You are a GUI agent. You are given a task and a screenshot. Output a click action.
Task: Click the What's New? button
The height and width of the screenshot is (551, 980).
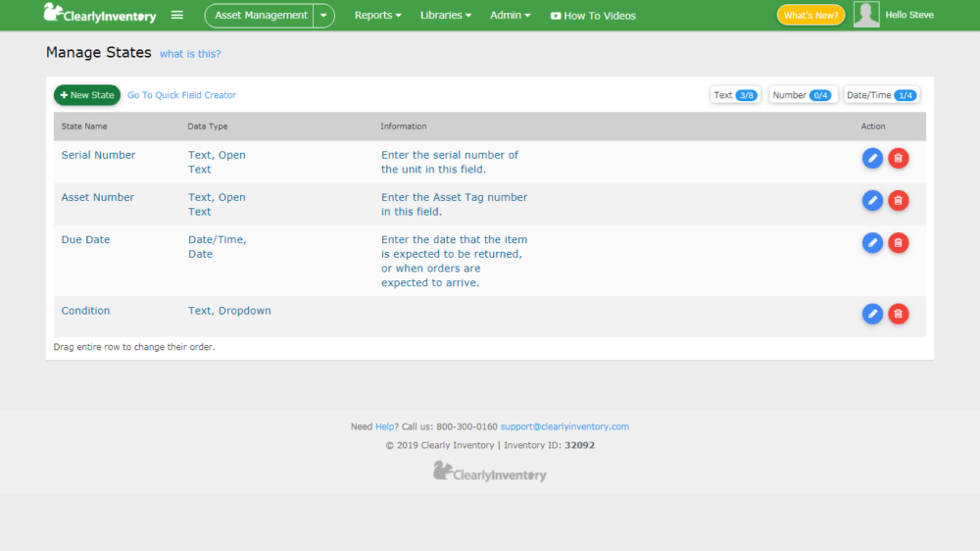point(810,15)
